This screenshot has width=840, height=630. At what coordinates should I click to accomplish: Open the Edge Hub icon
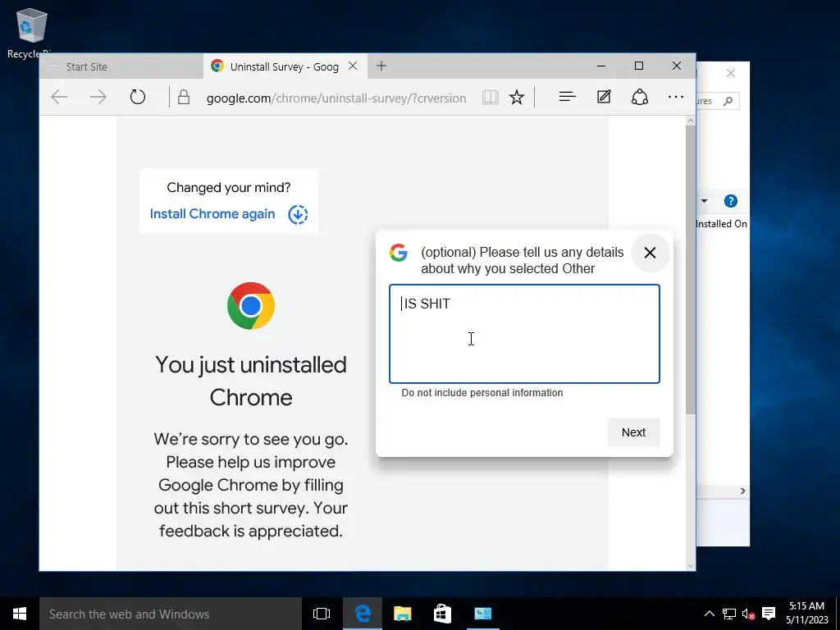point(567,97)
